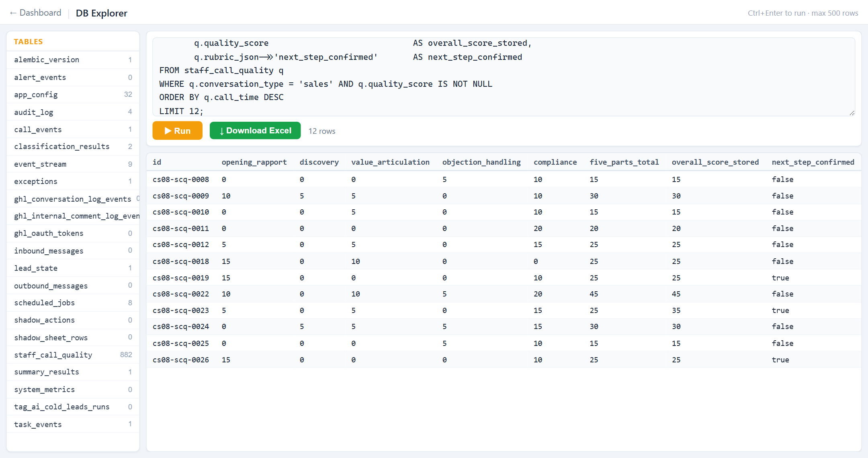This screenshot has width=868, height=458.
Task: Select outbound_messages table
Action: 73,286
